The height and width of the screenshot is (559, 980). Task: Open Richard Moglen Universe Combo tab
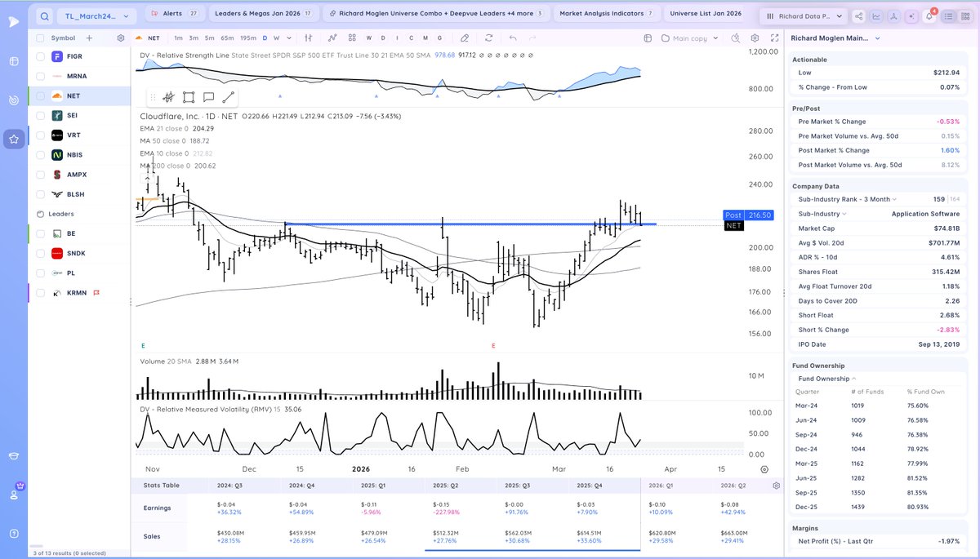pyautogui.click(x=436, y=14)
